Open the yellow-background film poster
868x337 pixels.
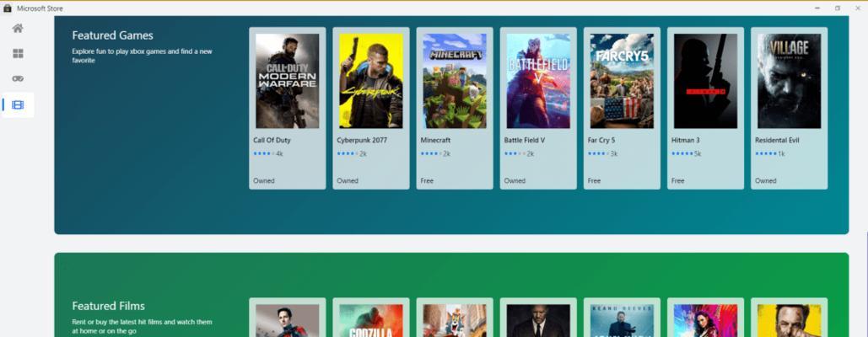789,320
